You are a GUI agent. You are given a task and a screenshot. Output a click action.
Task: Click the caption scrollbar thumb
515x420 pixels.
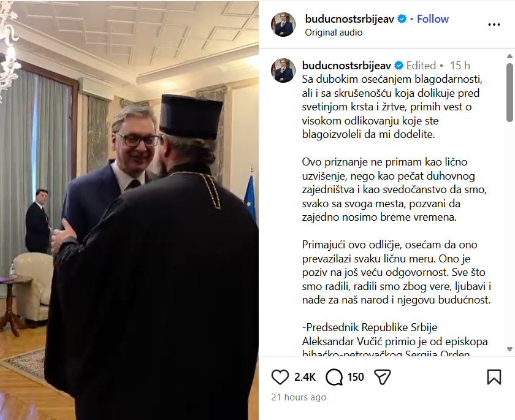tap(509, 92)
